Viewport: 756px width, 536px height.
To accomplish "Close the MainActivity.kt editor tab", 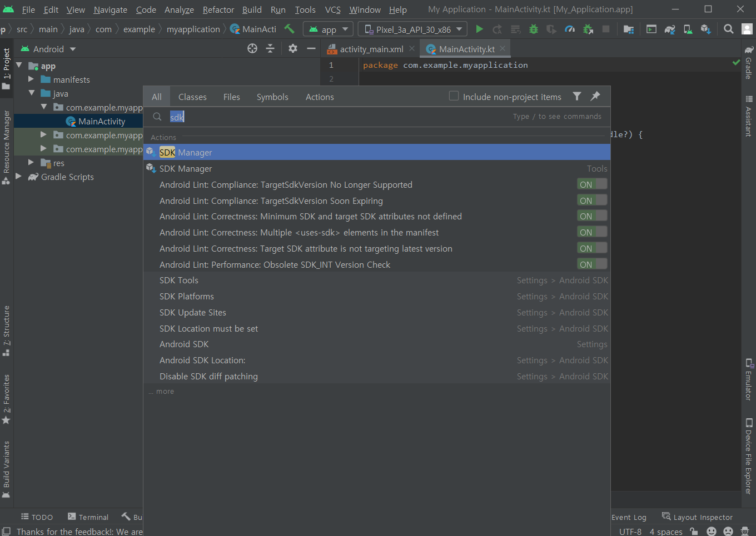I will pos(503,48).
